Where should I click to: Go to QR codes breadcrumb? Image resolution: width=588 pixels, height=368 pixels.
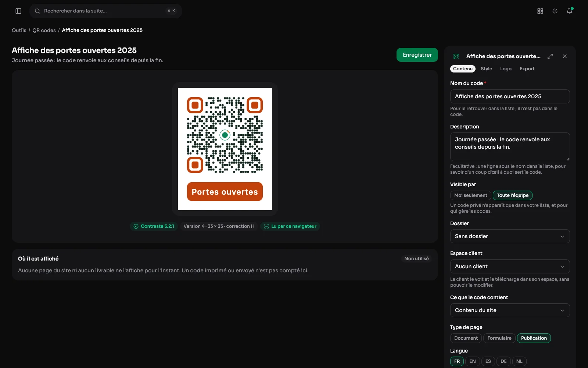pyautogui.click(x=44, y=31)
